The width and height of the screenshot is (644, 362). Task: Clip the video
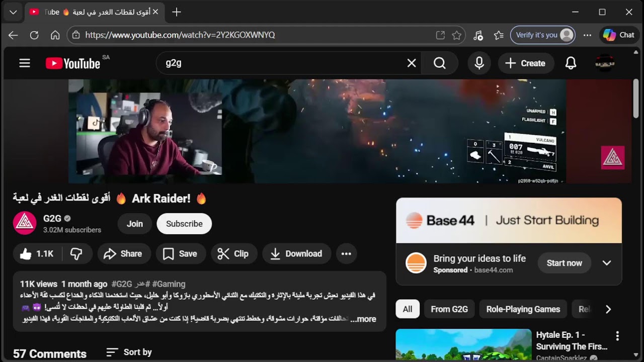pyautogui.click(x=233, y=254)
